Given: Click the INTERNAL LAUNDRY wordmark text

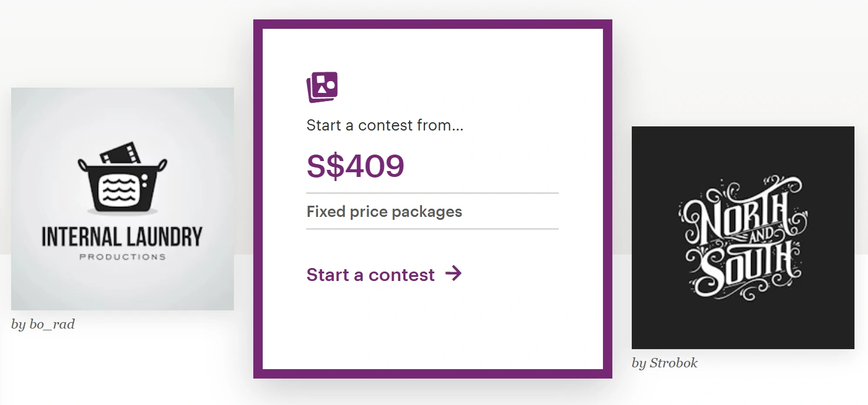Looking at the screenshot, I should pyautogui.click(x=122, y=236).
